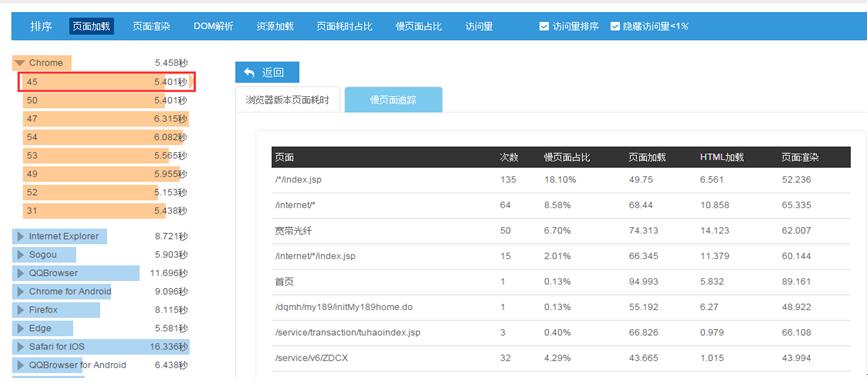Sort by 资源加载
Screen dimensions: 868x387
tap(275, 26)
